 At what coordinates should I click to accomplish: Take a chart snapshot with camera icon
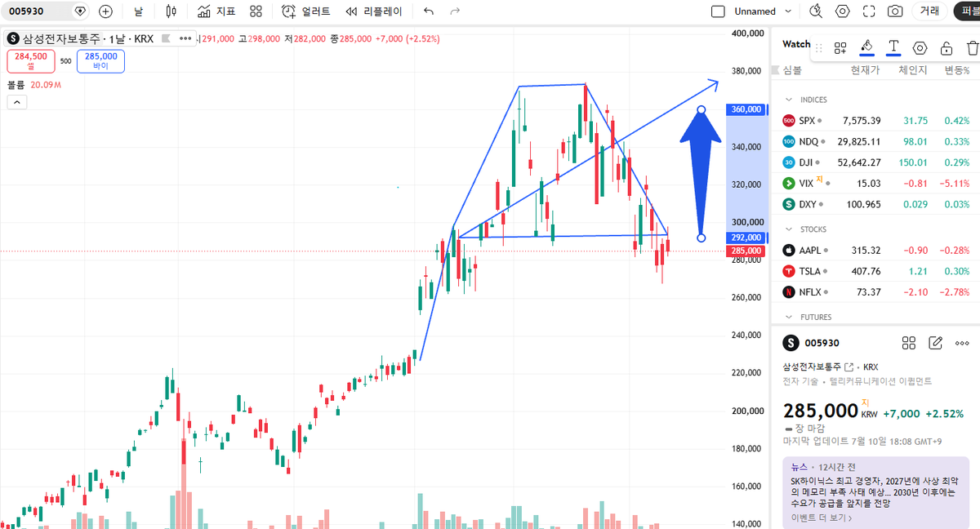(895, 11)
